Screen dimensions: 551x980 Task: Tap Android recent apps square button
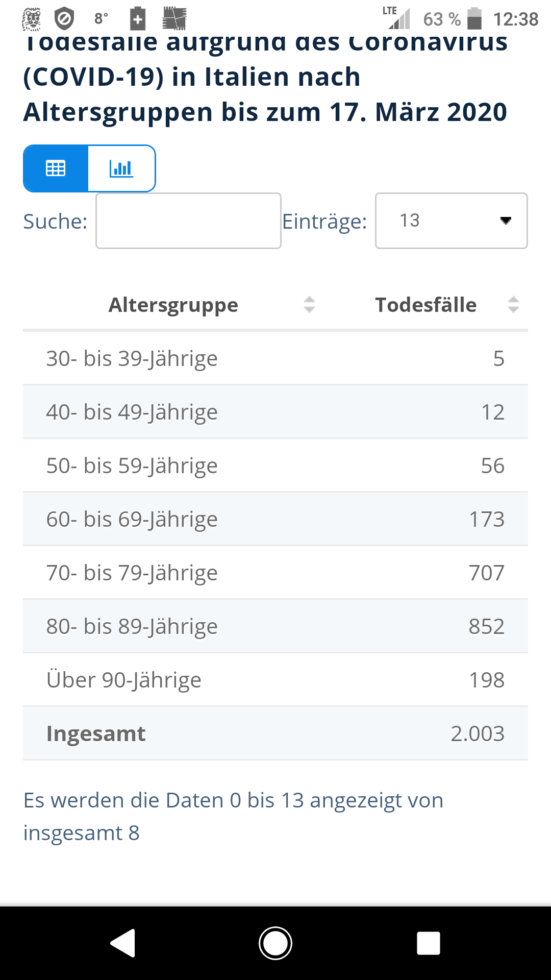coord(428,943)
